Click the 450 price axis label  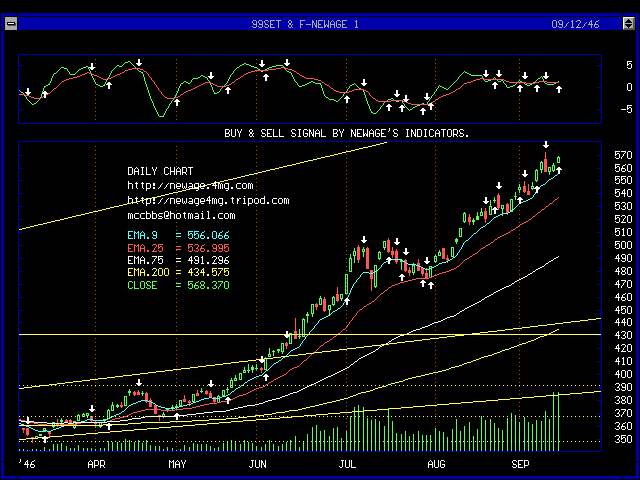(x=623, y=310)
